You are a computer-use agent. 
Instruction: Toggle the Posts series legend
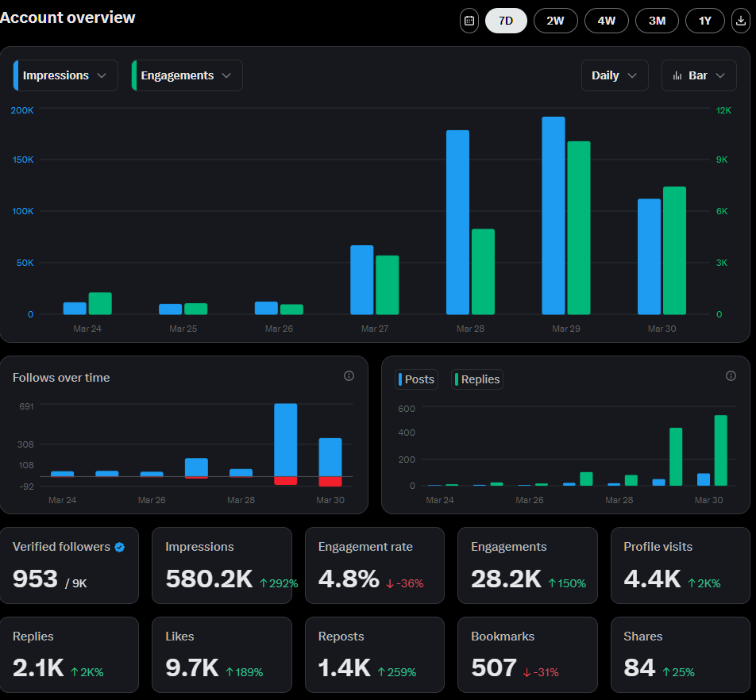point(417,379)
